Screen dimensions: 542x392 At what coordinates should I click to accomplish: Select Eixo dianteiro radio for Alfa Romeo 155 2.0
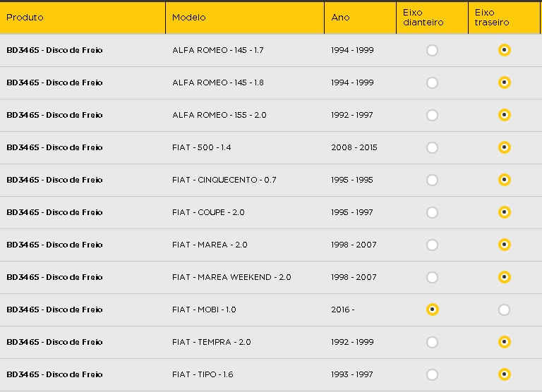click(x=432, y=116)
